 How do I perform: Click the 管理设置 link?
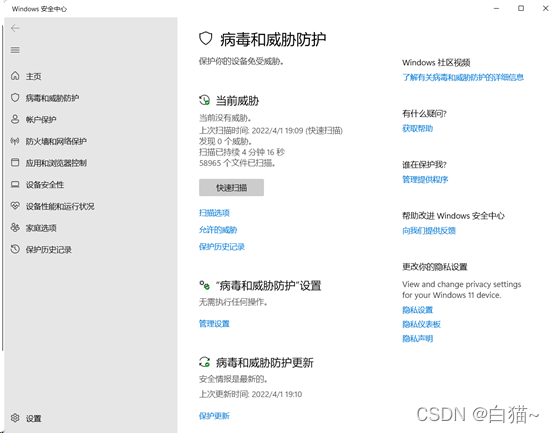214,324
